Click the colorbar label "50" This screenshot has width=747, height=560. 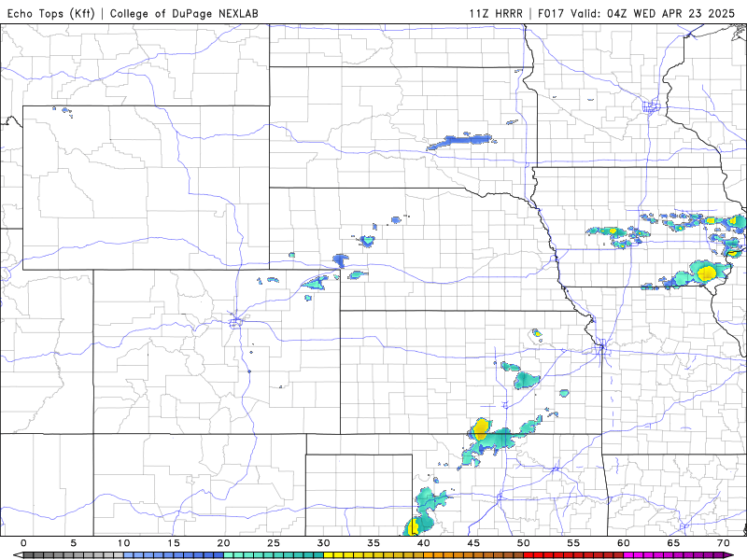(x=524, y=543)
